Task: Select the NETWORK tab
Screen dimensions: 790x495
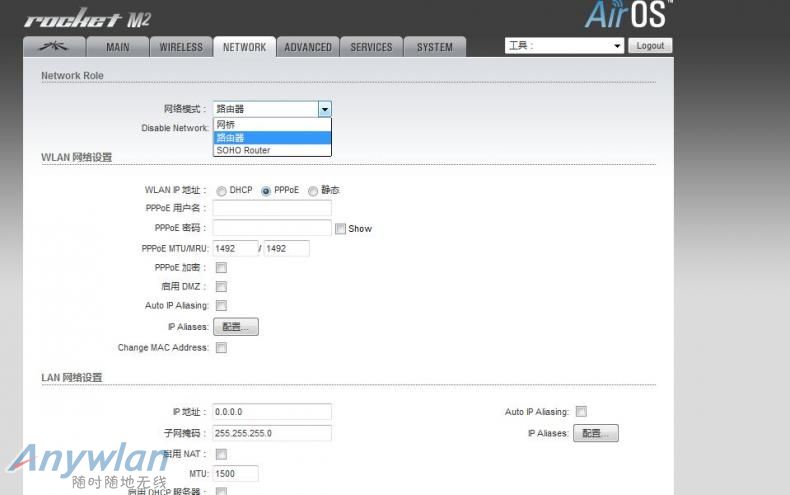Action: [244, 47]
